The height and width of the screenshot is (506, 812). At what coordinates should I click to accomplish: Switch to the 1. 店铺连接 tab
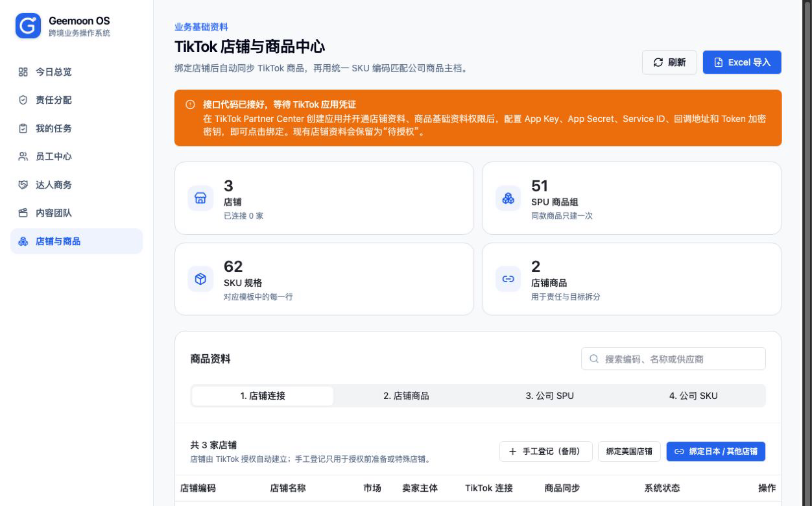tap(263, 396)
